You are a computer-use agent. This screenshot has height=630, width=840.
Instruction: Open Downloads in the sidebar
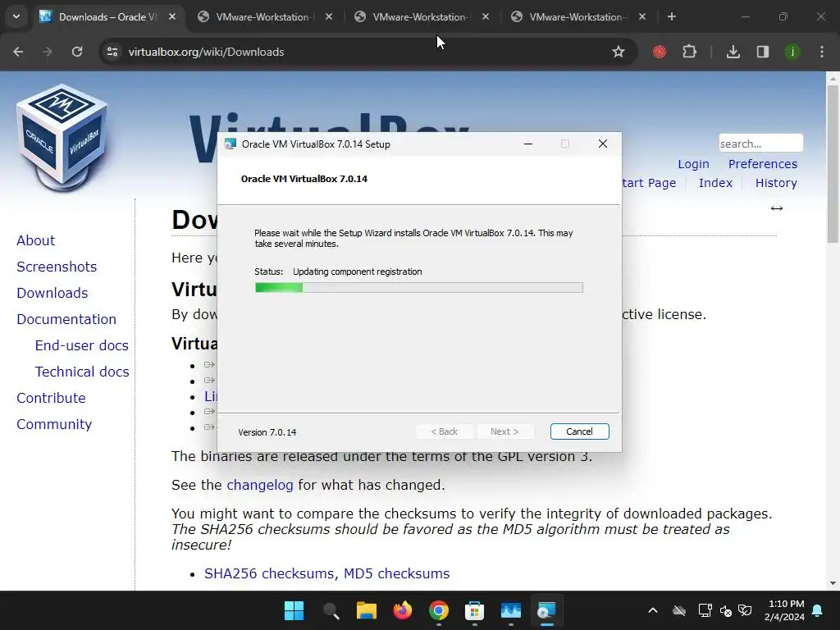[x=52, y=293]
